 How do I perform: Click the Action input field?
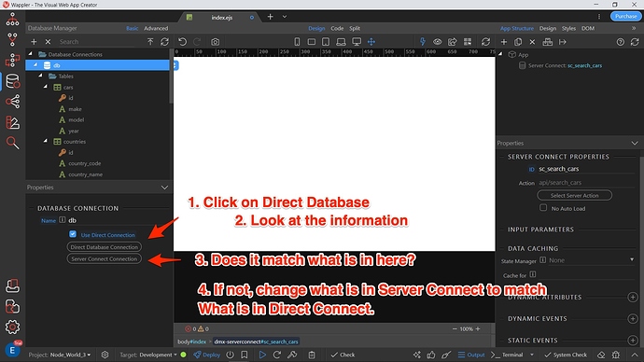pos(586,183)
